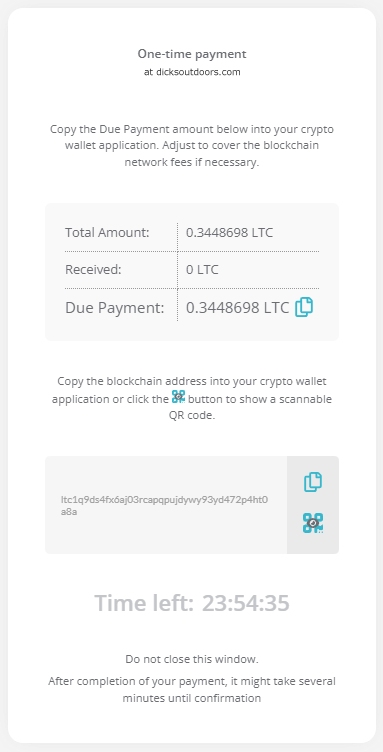383x752 pixels.
Task: Click the network fees instruction paragraph
Action: [192, 146]
